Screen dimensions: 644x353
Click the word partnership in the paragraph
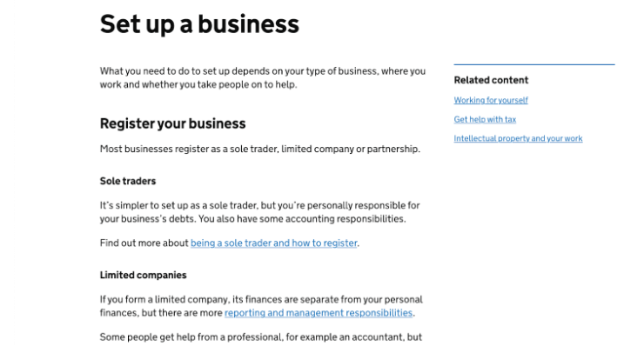(x=392, y=149)
